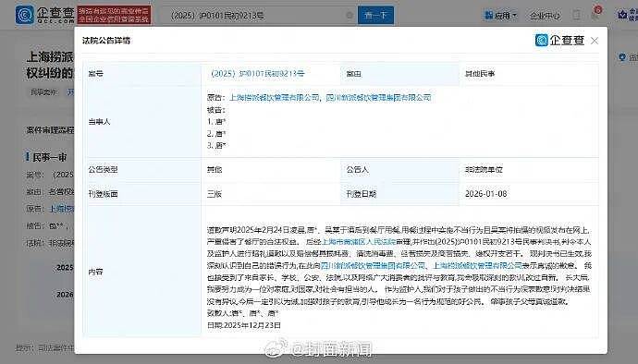638x364 pixels.
Task: Open 四川新派餐饮管理集团有限公司 link in content text
Action: pos(373,265)
